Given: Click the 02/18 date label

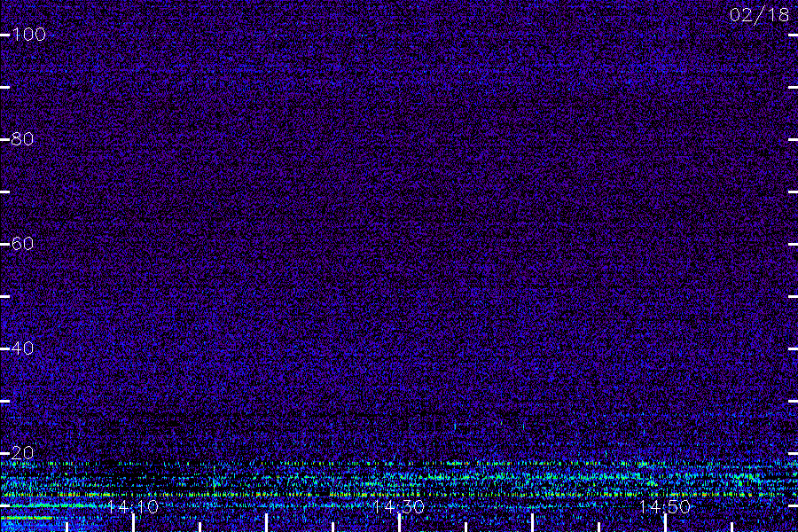Looking at the screenshot, I should click(759, 15).
